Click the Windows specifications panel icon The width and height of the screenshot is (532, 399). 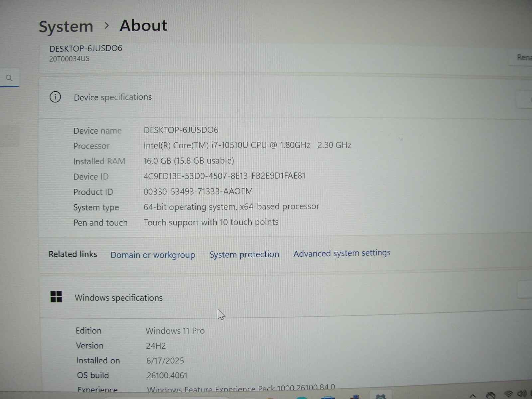[x=56, y=297]
